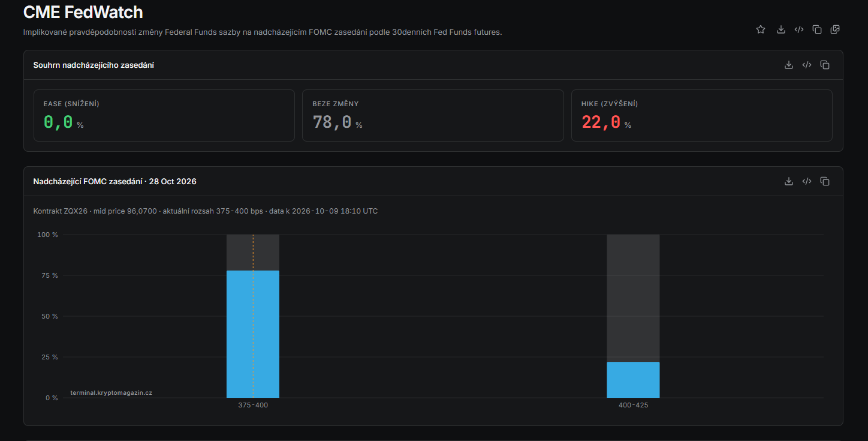Open embed code for the FedWatch page
The height and width of the screenshot is (441, 868).
click(x=798, y=29)
